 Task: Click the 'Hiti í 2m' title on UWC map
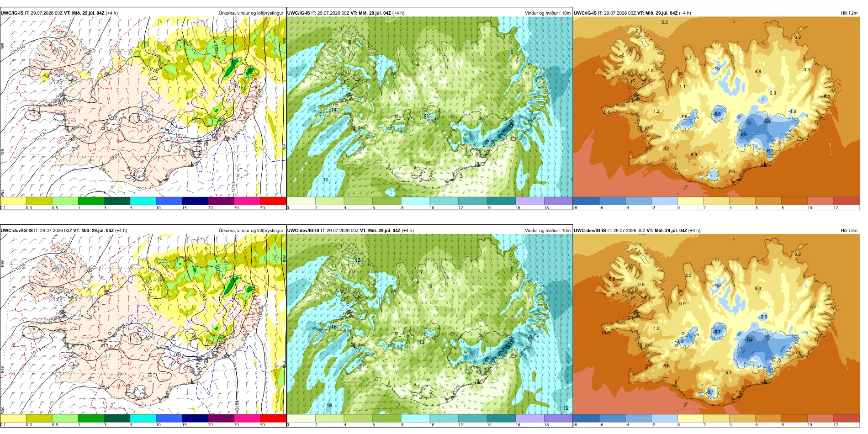coord(849,13)
